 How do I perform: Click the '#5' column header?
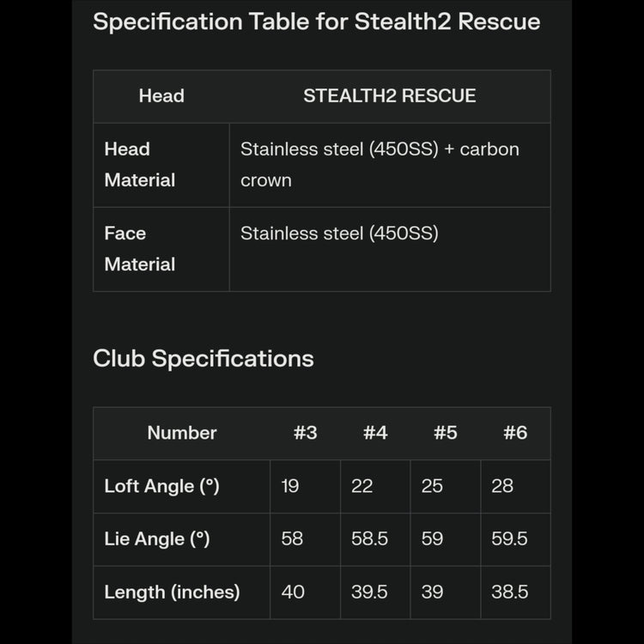[x=445, y=433]
